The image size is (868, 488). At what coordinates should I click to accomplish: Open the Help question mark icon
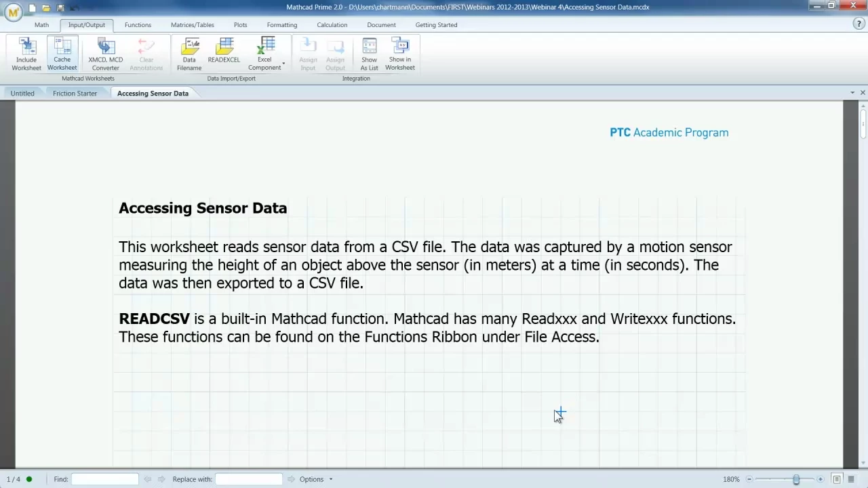[x=859, y=24]
